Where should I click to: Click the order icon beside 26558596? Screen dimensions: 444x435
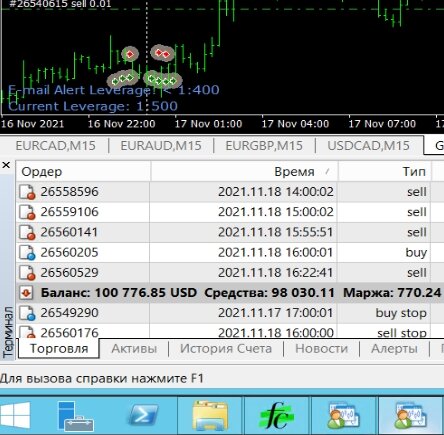click(x=27, y=192)
